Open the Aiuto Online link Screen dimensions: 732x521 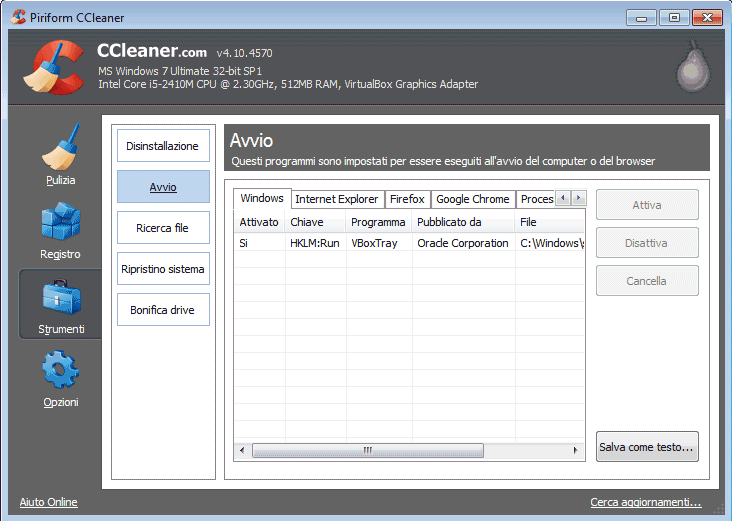coord(49,502)
